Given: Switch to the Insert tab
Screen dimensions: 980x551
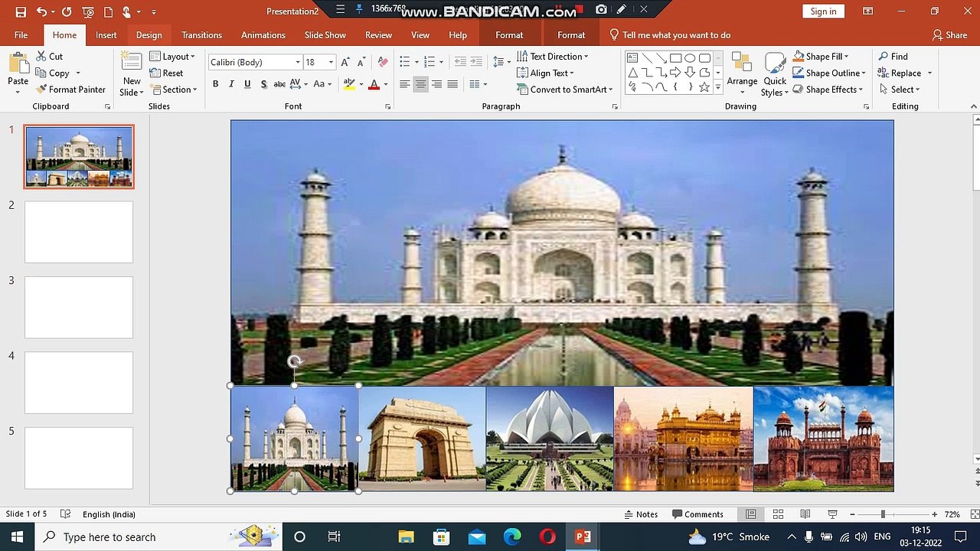Looking at the screenshot, I should [x=106, y=35].
